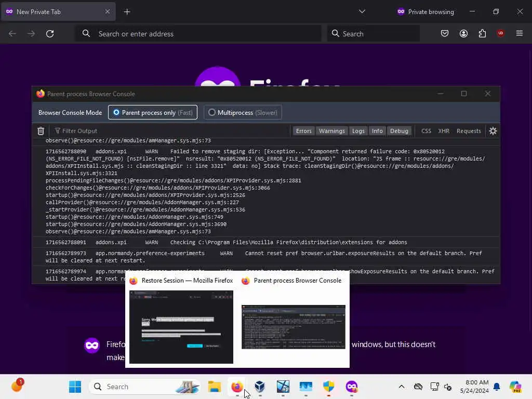Screen dimensions: 532x399
Task: Clear console output with trash icon
Action: tap(41, 131)
